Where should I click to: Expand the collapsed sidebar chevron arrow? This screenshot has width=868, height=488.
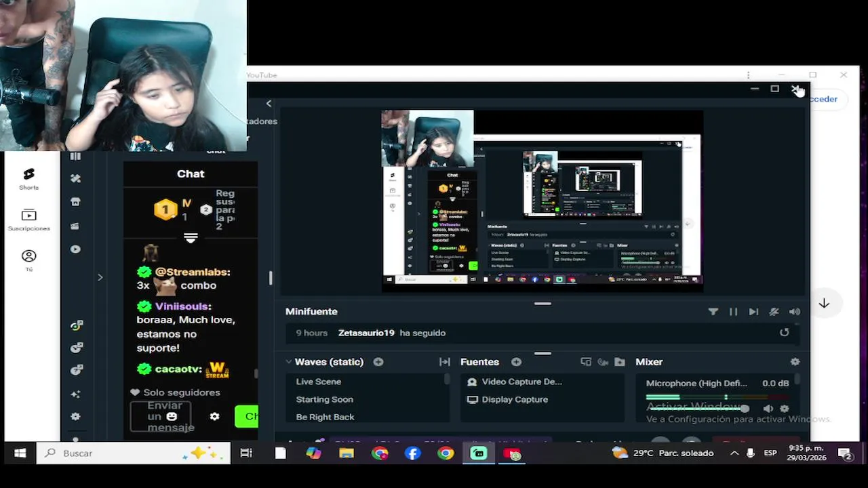click(100, 277)
